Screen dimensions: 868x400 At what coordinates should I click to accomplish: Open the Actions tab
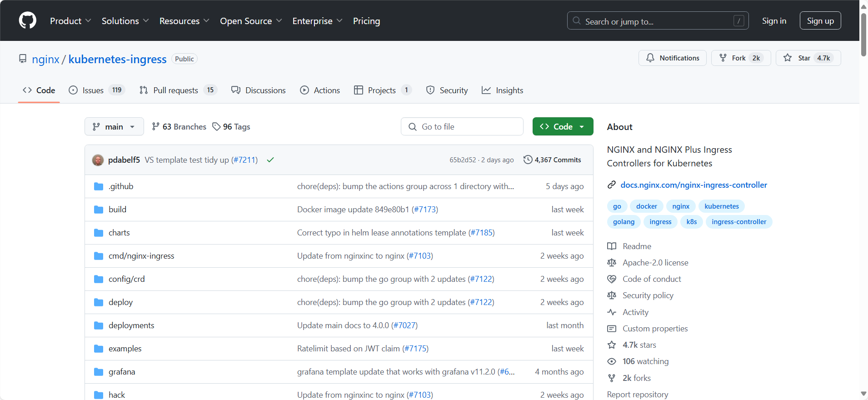tap(320, 90)
